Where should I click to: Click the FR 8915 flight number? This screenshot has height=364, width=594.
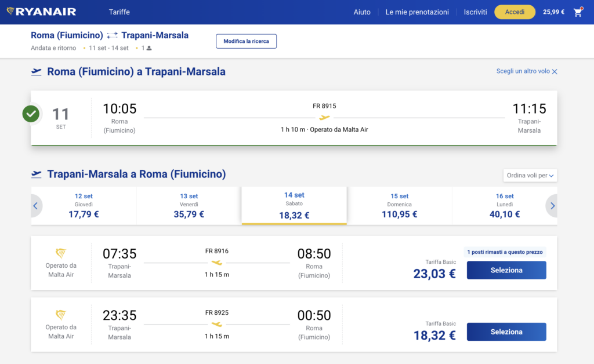coord(324,106)
